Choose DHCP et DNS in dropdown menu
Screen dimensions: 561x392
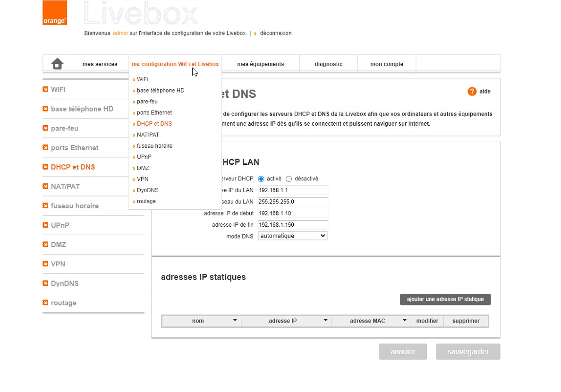pos(154,124)
